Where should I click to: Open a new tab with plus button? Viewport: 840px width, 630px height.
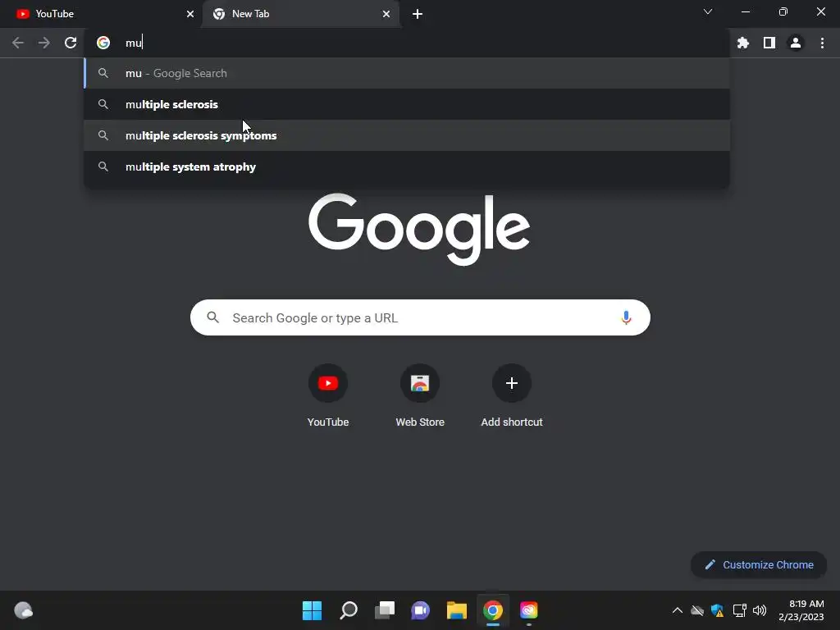point(418,14)
